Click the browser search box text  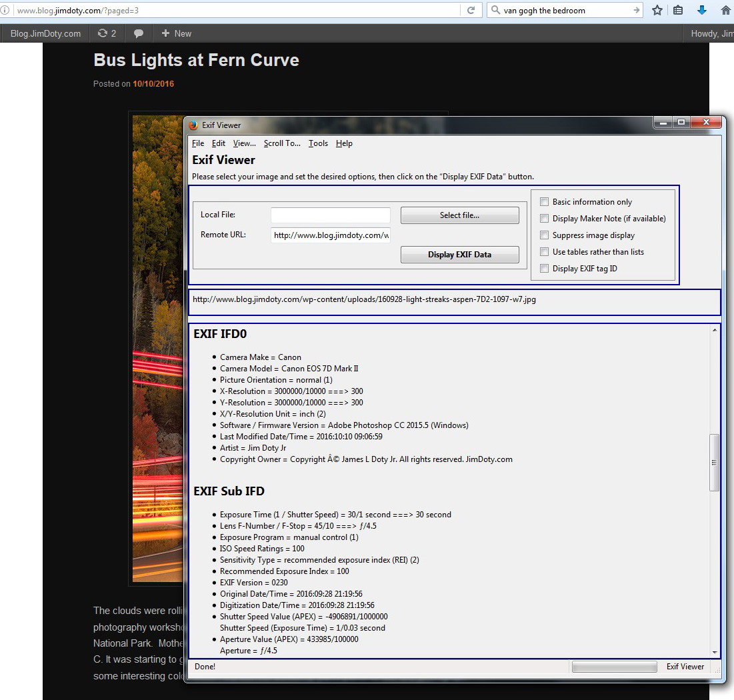point(545,10)
